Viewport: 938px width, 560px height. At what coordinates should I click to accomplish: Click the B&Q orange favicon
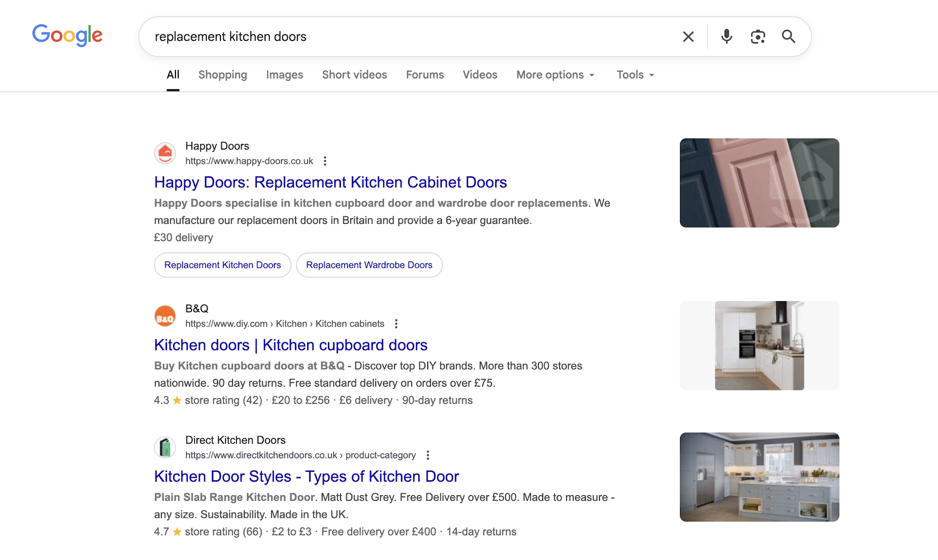pos(165,316)
